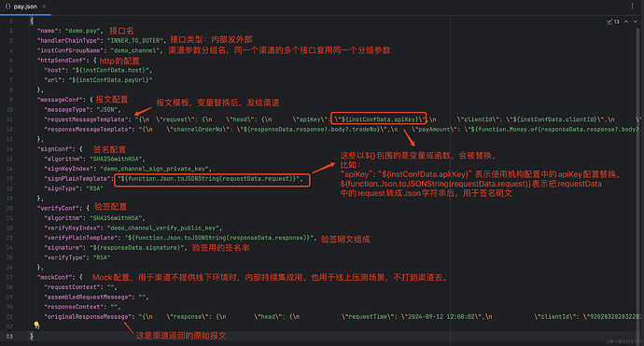644x346 pixels.
Task: Go to previous highlighted problem arrow
Action: [x=626, y=21]
